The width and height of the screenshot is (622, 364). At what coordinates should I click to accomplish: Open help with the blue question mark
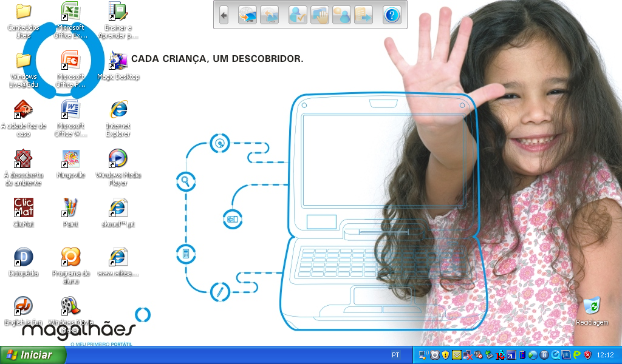392,15
